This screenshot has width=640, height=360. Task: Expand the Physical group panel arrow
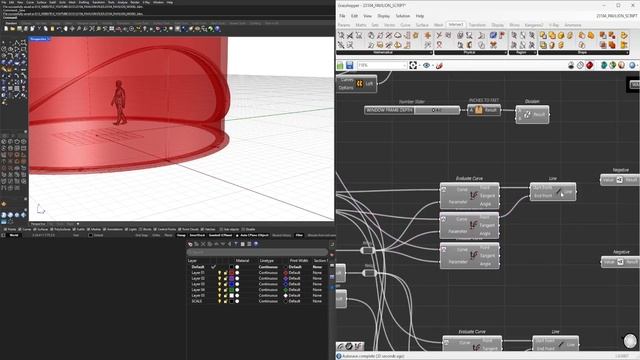coord(505,53)
